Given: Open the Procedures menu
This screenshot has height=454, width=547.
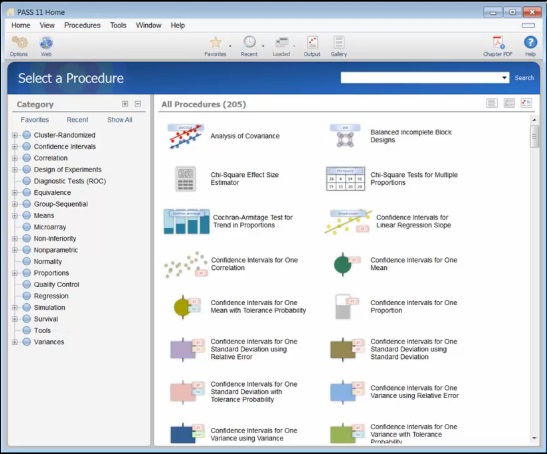Looking at the screenshot, I should click(x=82, y=25).
